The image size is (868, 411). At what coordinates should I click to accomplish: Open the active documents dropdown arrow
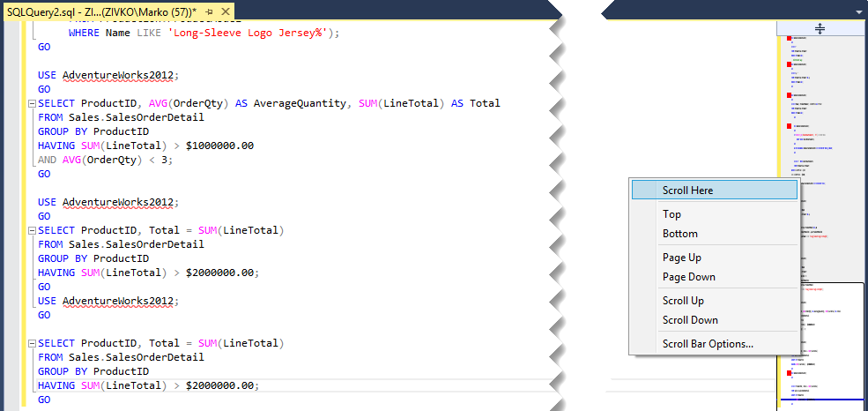(x=858, y=12)
